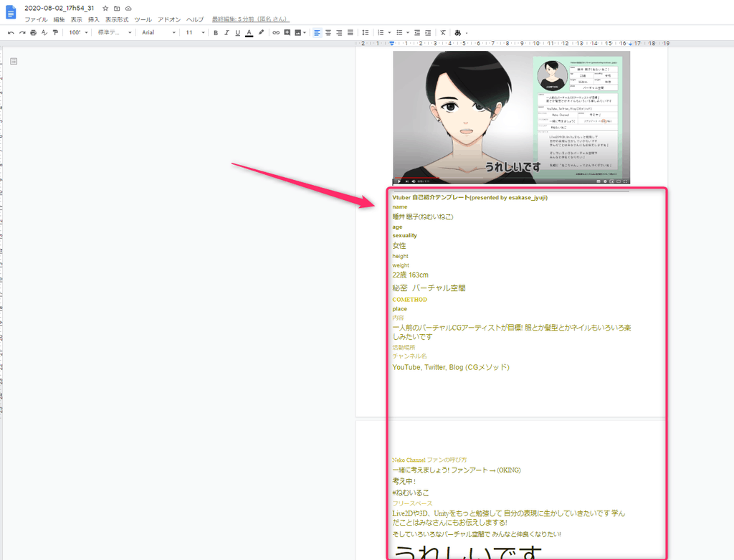Expand numbered list style options
734x560 pixels.
click(389, 33)
